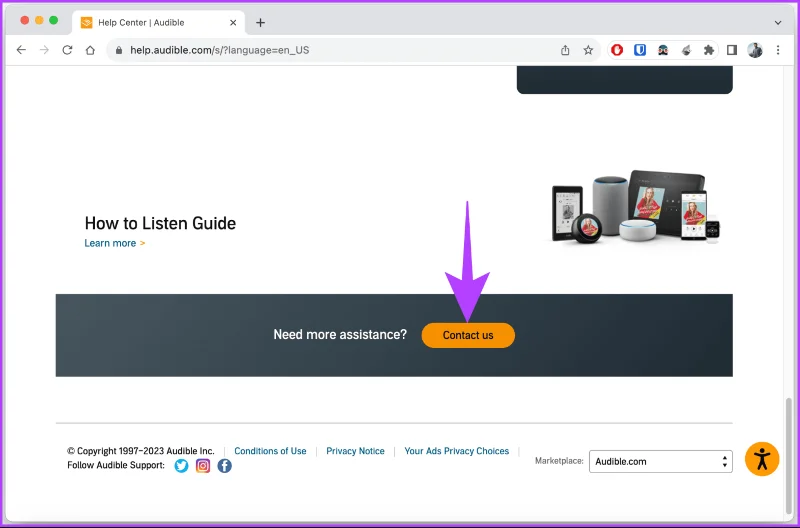This screenshot has height=528, width=800.
Task: Click the Need more assistance? text
Action: [340, 335]
